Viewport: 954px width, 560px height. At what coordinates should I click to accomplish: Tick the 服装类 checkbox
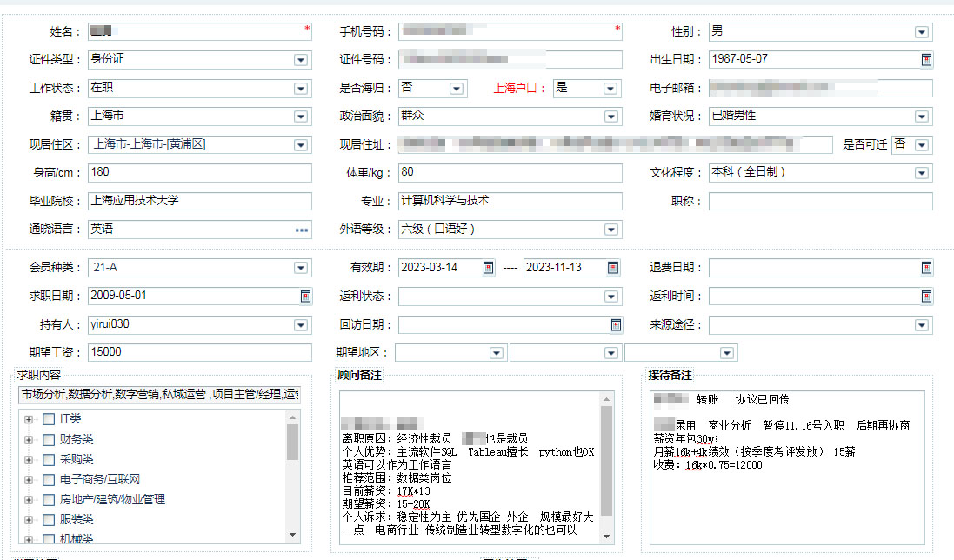[x=49, y=520]
